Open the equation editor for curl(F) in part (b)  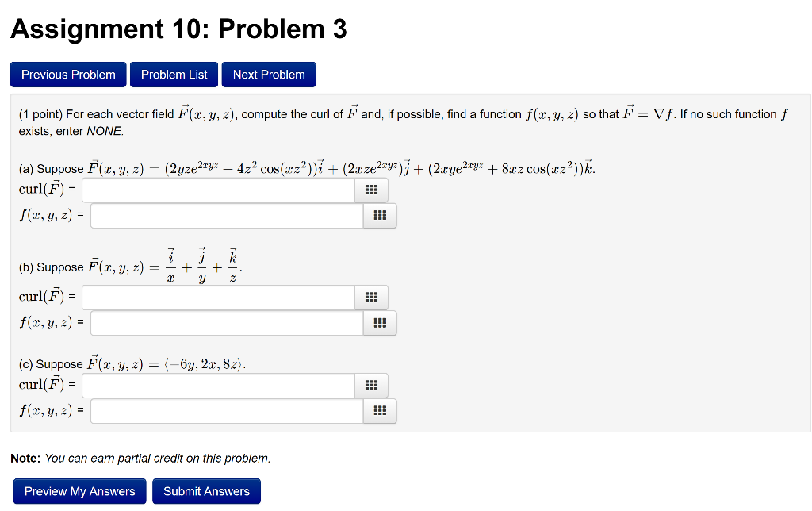(x=370, y=297)
